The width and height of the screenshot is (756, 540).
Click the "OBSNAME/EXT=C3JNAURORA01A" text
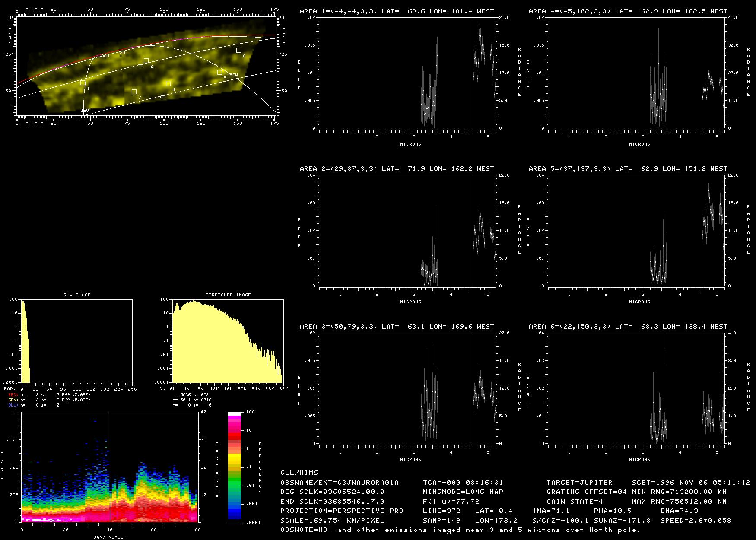[x=340, y=483]
